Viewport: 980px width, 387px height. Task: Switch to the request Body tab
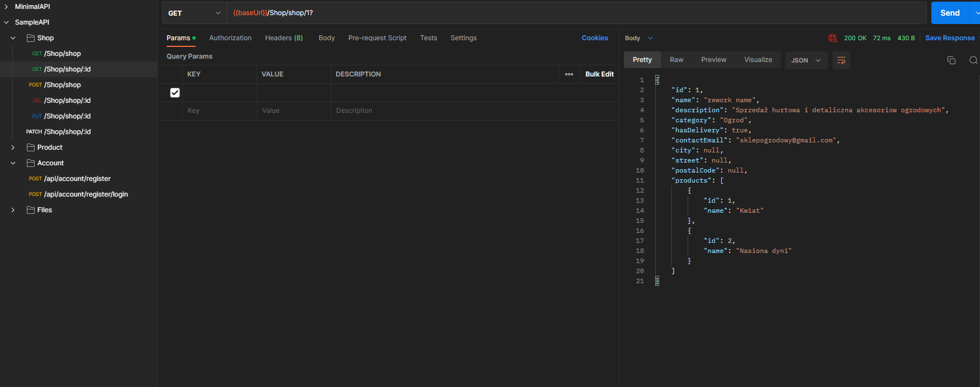pyautogui.click(x=326, y=38)
